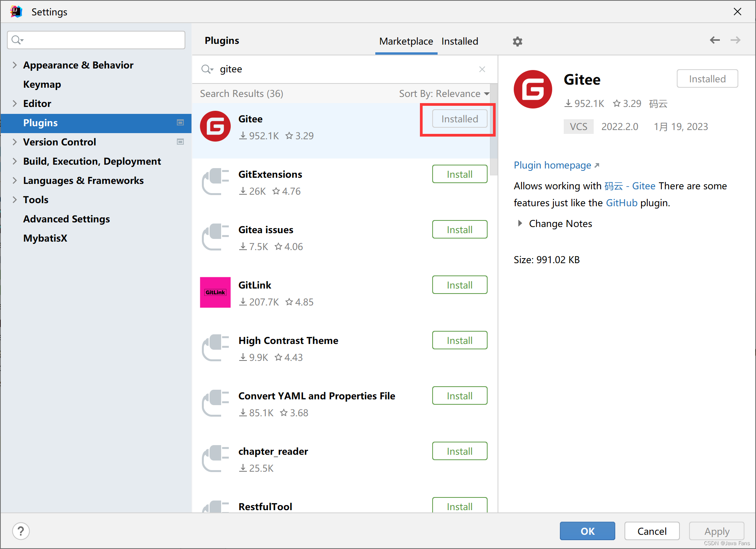Confirm settings with OK
This screenshot has height=549, width=756.
587,531
